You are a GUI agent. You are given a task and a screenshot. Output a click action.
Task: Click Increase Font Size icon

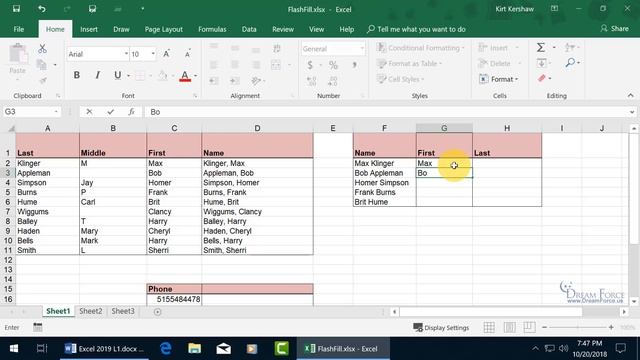[x=167, y=54]
